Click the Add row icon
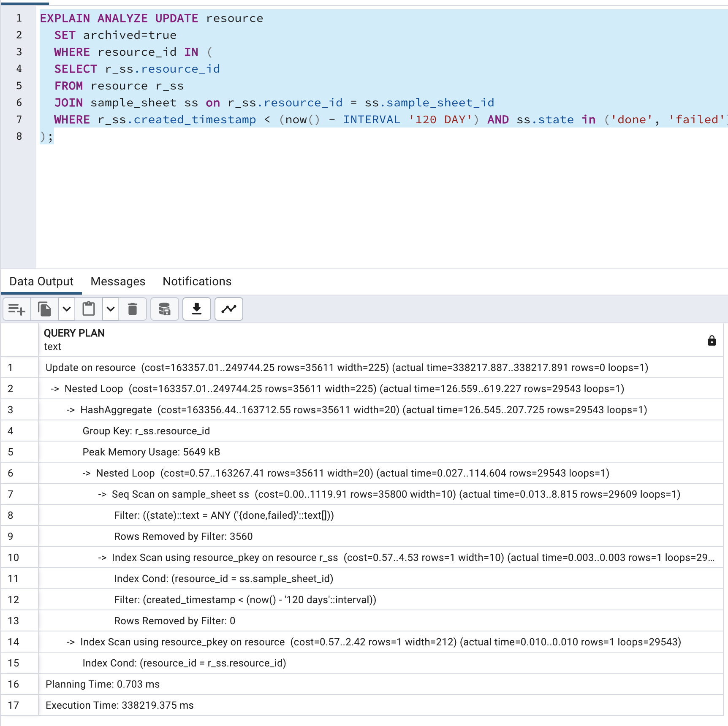The image size is (728, 726). (x=17, y=309)
